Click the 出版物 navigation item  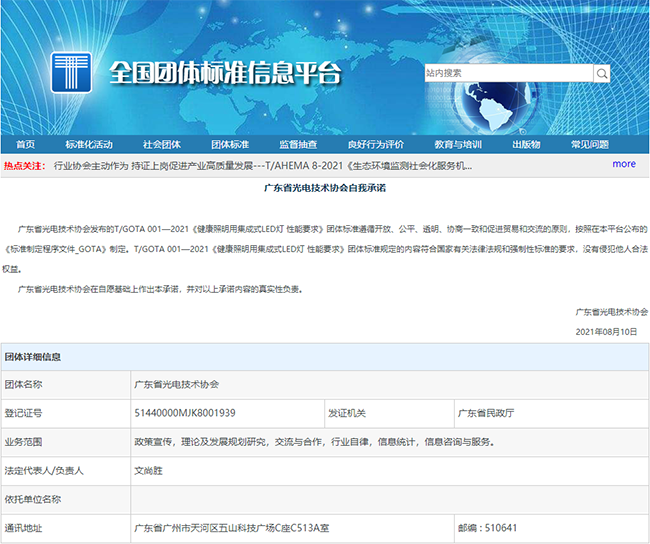pos(526,144)
